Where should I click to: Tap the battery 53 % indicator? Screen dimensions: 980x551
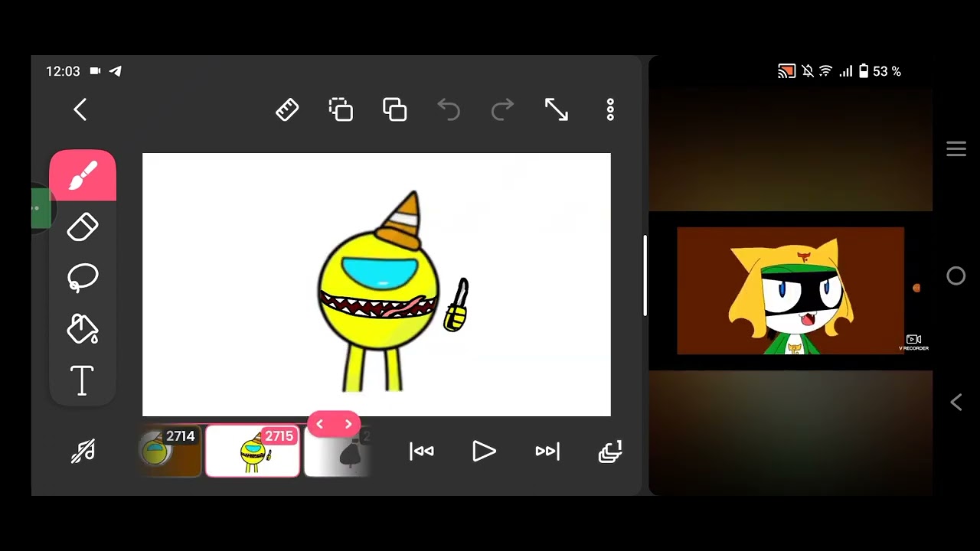click(880, 71)
